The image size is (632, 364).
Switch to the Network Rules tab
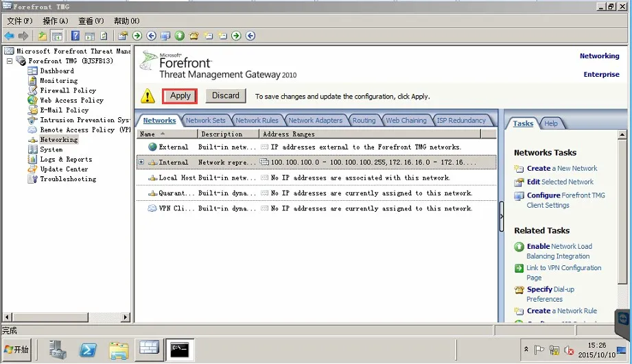pos(257,121)
